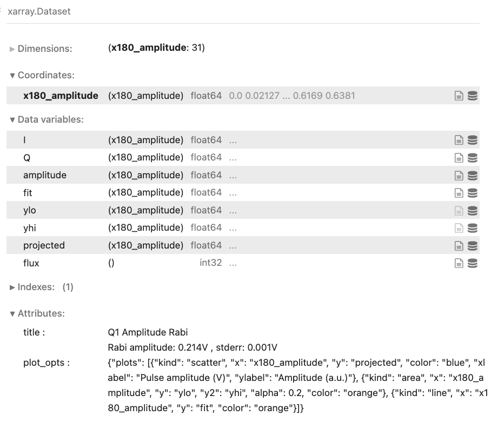Screen dimensions: 504x422
Task: Toggle attributes document icon for projected
Action: tap(459, 246)
